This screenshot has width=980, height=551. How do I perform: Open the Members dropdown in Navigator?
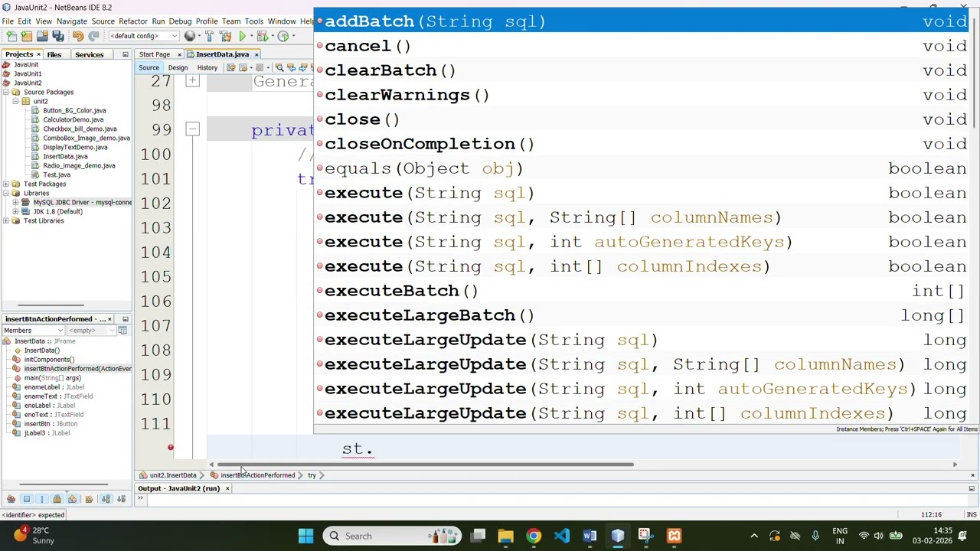(x=33, y=331)
